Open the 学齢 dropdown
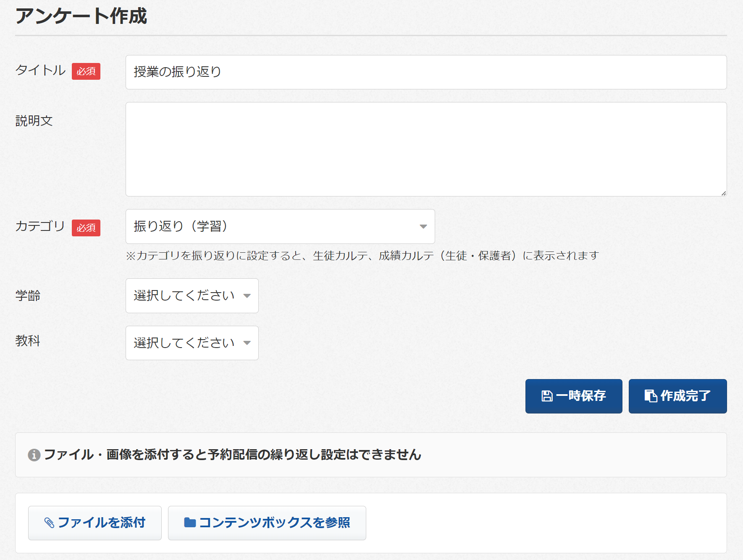Viewport: 743px width, 560px height. (x=192, y=296)
